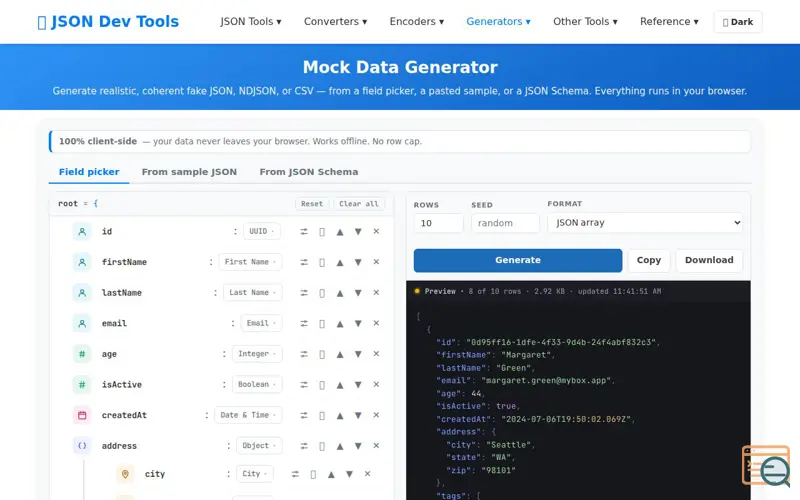Screen dimensions: 800x500
Task: Remove the city field
Action: click(367, 474)
